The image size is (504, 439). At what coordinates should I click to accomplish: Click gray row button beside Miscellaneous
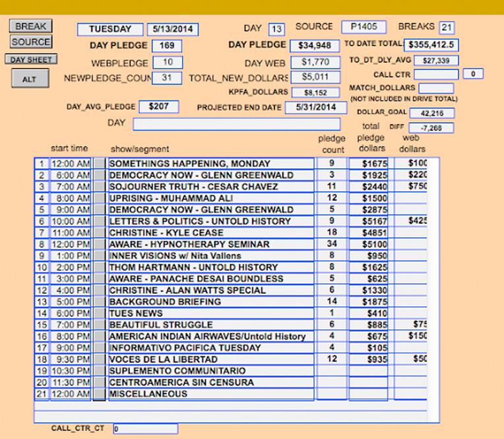pos(99,394)
